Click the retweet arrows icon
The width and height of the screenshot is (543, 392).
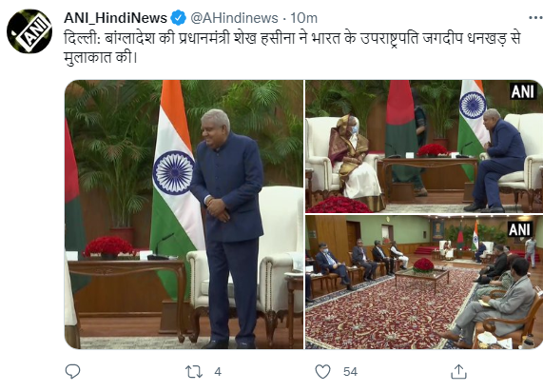(194, 372)
